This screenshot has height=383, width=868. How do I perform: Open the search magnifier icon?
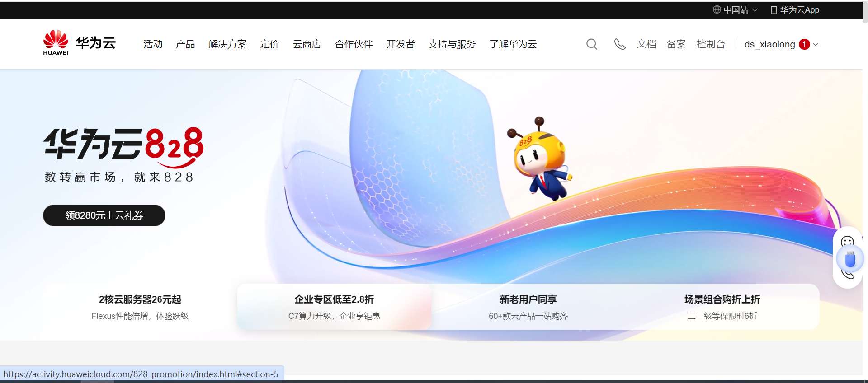pyautogui.click(x=592, y=44)
